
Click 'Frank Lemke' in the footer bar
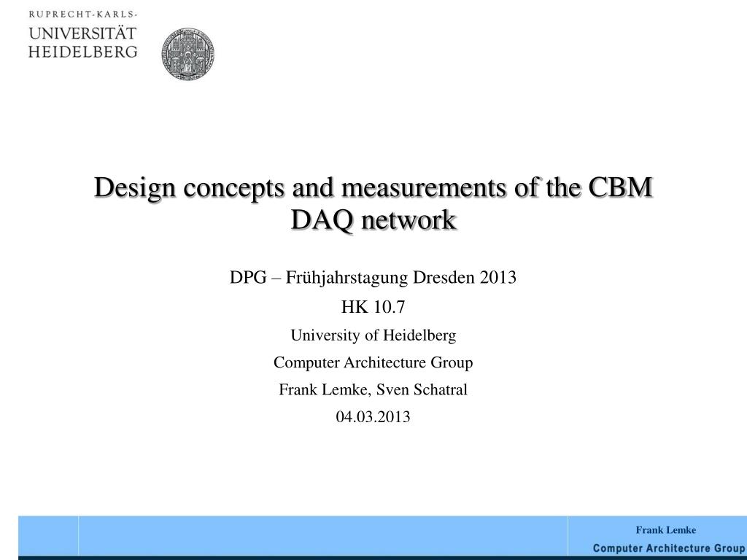click(x=665, y=530)
